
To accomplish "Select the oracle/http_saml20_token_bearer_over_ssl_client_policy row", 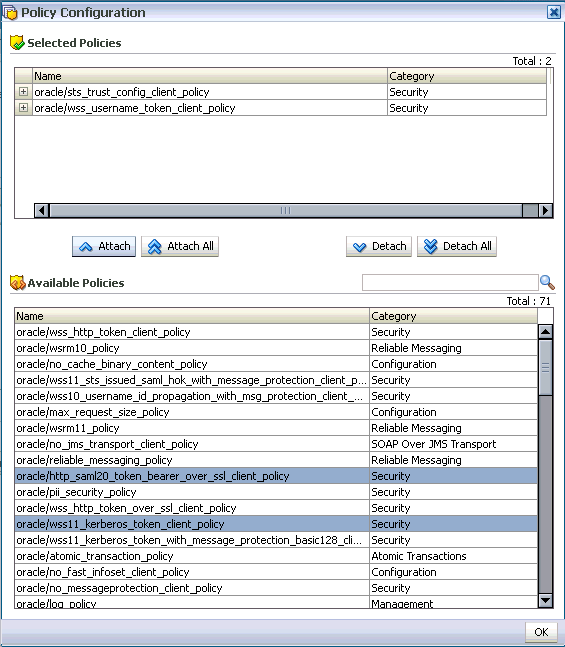I will (x=276, y=476).
